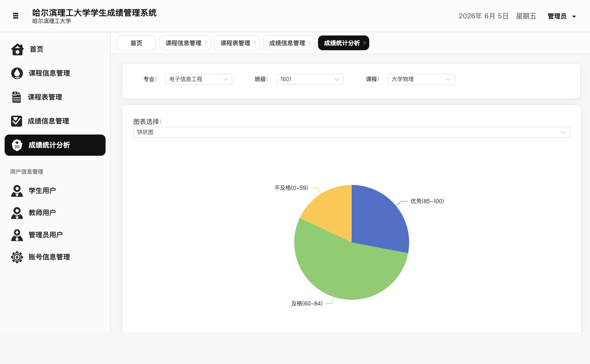Click the document icon beside 课程表管理
Image resolution: width=590 pixels, height=364 pixels.
(x=17, y=97)
